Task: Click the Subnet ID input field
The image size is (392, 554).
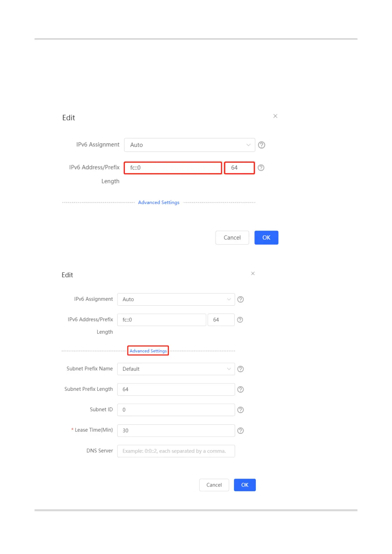Action: [x=176, y=410]
